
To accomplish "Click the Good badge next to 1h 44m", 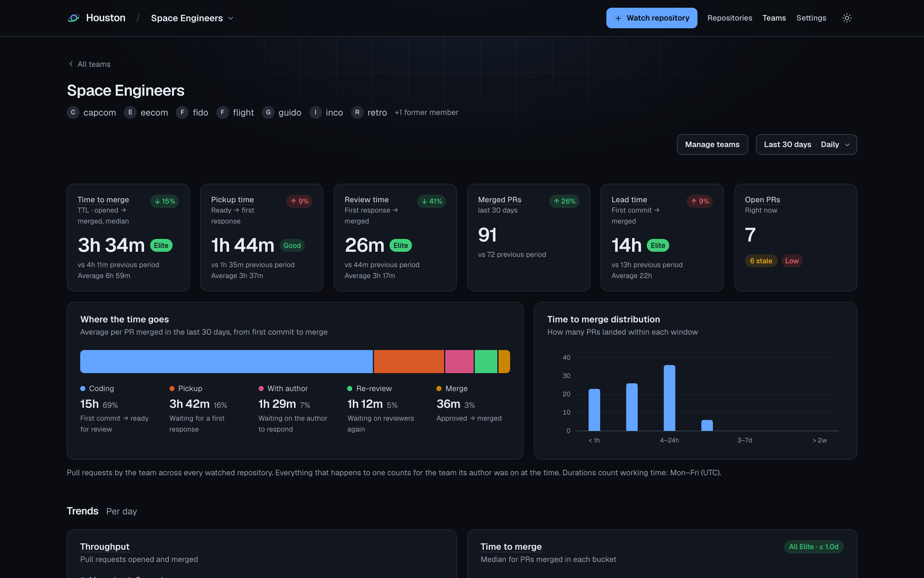I will (292, 245).
